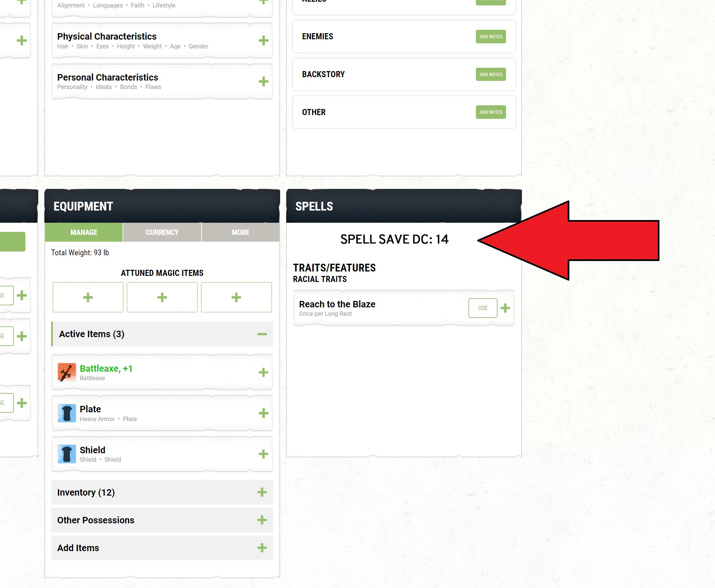The width and height of the screenshot is (715, 588).
Task: Select the Manage equipment tab
Action: coord(84,232)
